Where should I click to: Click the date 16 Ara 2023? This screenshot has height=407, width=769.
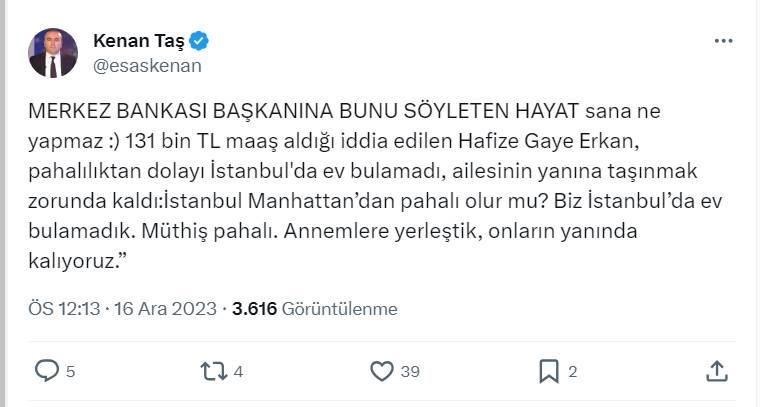pos(166,309)
